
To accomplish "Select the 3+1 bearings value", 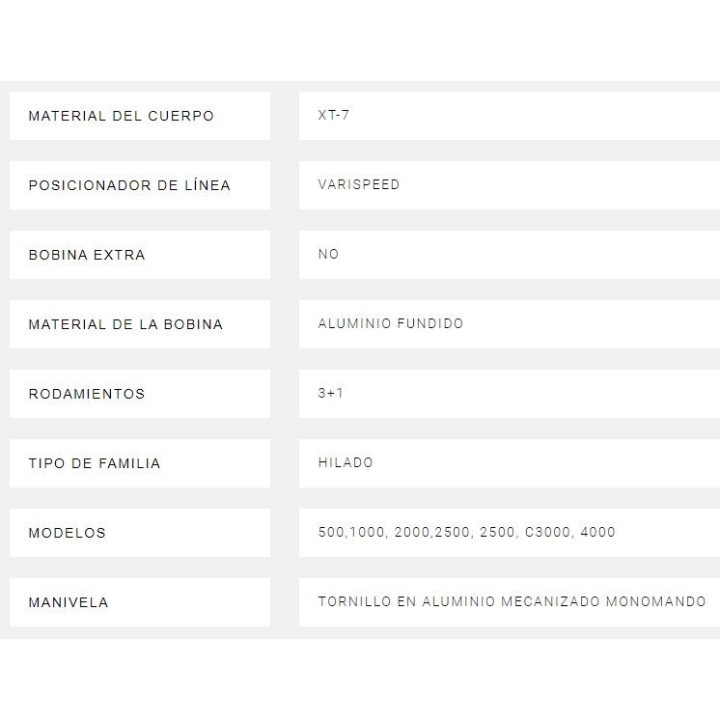I will 330,393.
